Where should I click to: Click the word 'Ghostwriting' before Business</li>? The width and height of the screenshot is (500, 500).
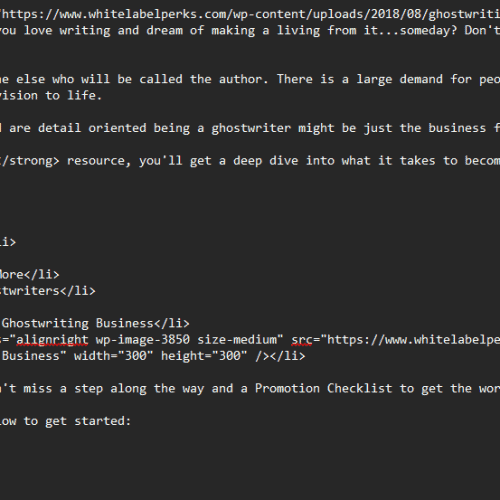tap(45, 323)
